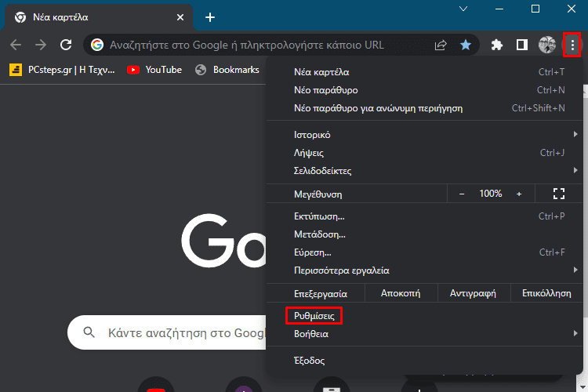Screen dimensions: 588x392
Task: Open the tab search dropdown chevron
Action: pos(463,9)
